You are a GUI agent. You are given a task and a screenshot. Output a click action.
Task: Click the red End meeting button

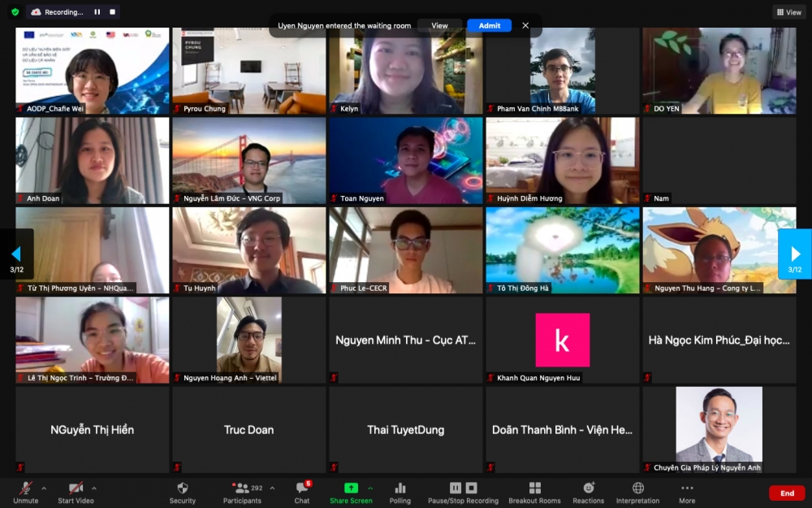(x=787, y=493)
